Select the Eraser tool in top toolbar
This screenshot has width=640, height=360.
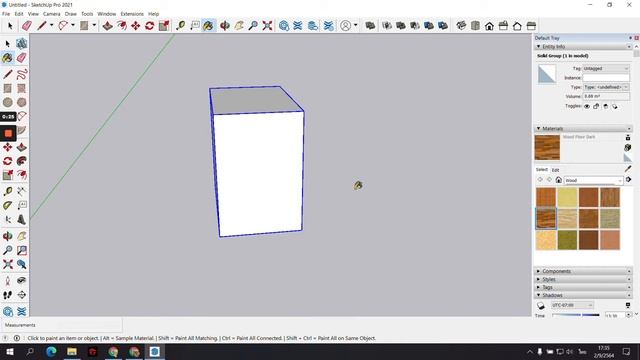[x=27, y=26]
